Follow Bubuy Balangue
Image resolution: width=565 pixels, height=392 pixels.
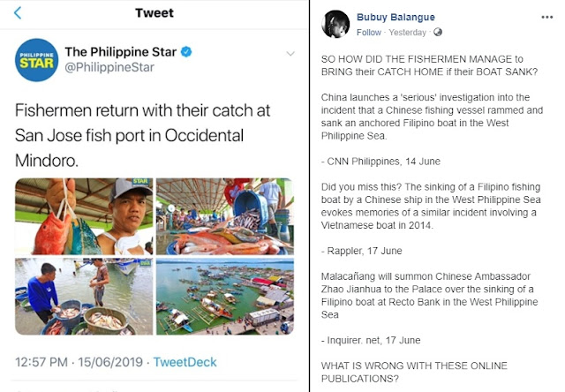(368, 33)
